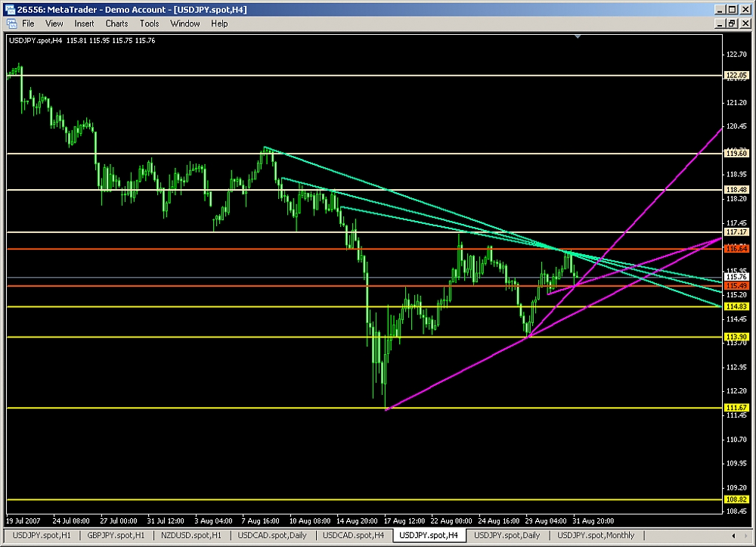Click the 118.48 horizontal line price label
756x547 pixels.
[736, 190]
